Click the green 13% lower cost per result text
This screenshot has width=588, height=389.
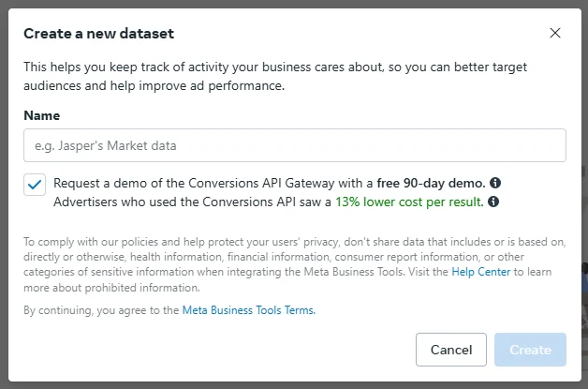click(x=409, y=202)
